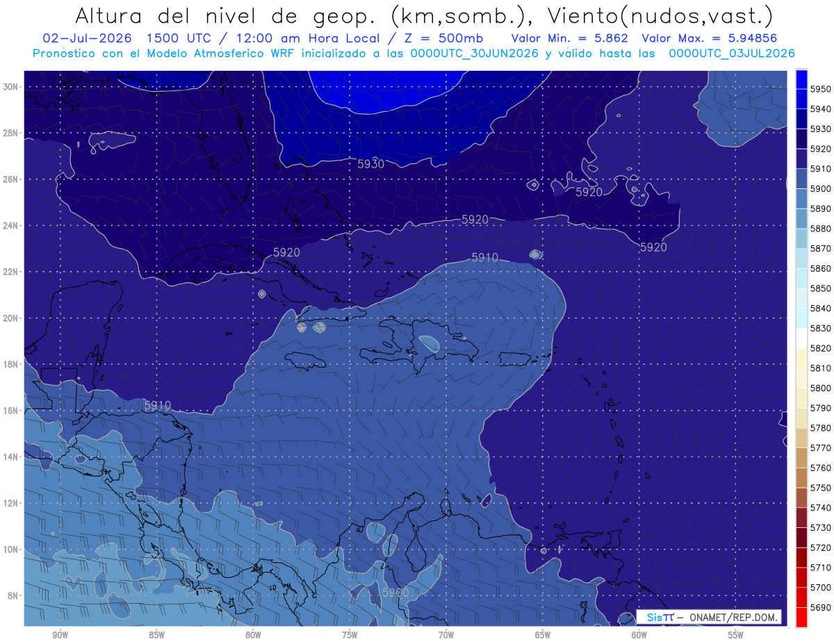Click the 14N latitude axis label

tap(12, 456)
